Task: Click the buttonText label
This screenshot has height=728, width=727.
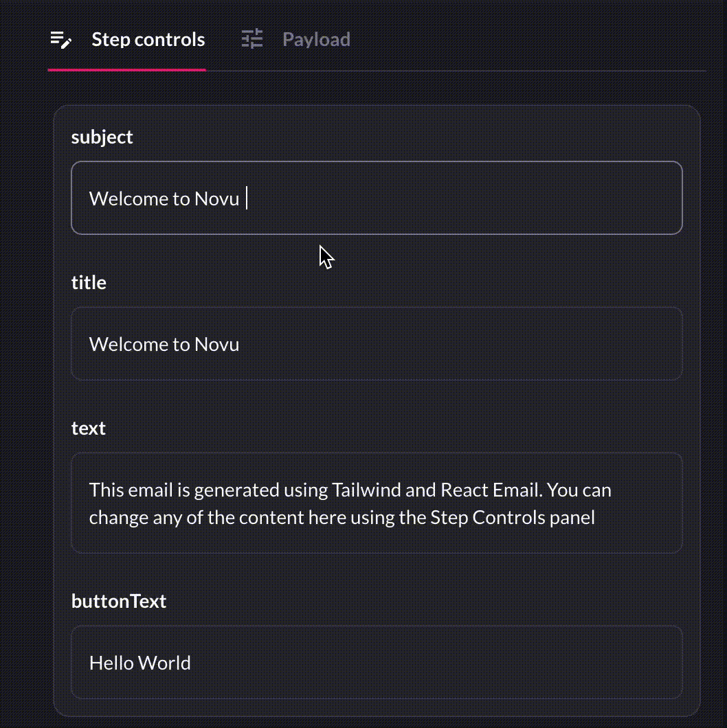Action: [118, 601]
